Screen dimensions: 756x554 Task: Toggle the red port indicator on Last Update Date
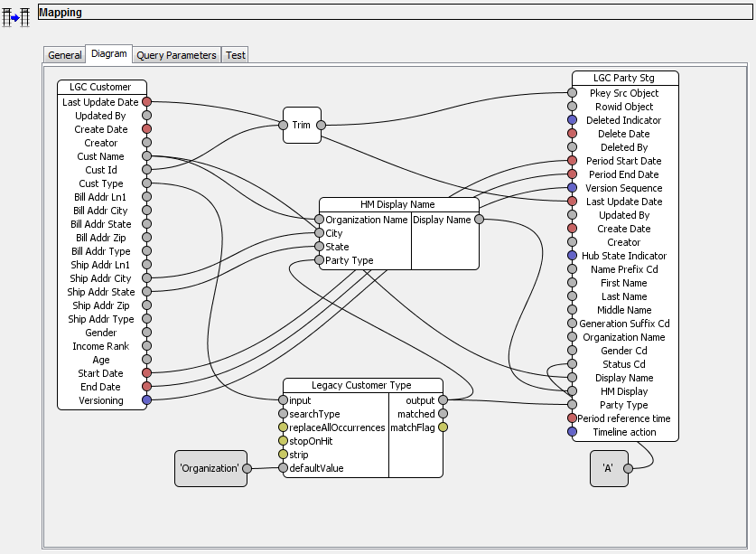pos(147,102)
